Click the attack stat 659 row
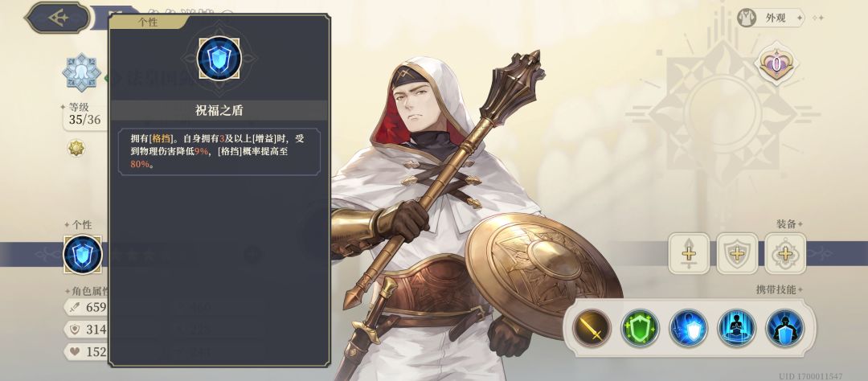Image resolution: width=868 pixels, height=381 pixels. point(88,307)
